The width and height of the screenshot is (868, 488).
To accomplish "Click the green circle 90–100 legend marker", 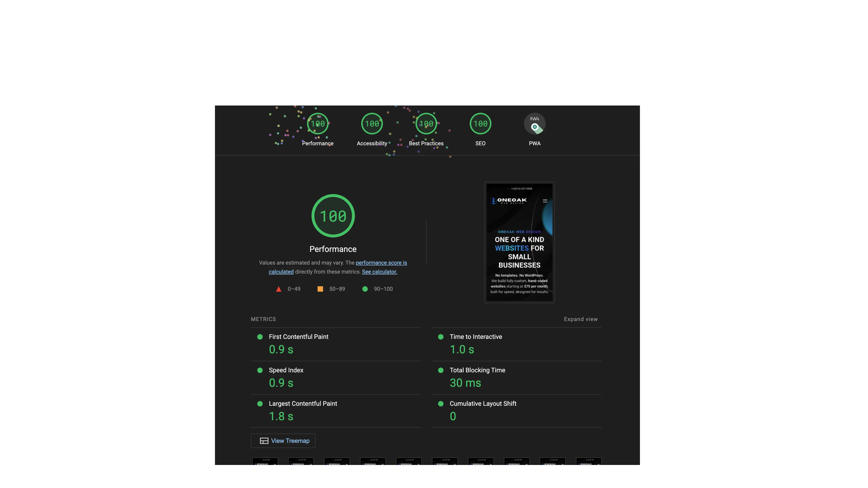I will click(x=365, y=289).
